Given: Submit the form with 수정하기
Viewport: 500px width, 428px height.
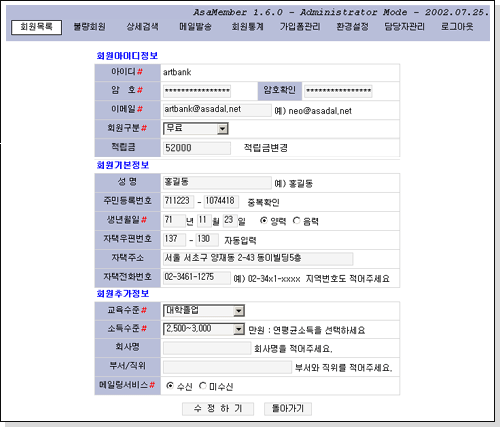Looking at the screenshot, I should 218,409.
